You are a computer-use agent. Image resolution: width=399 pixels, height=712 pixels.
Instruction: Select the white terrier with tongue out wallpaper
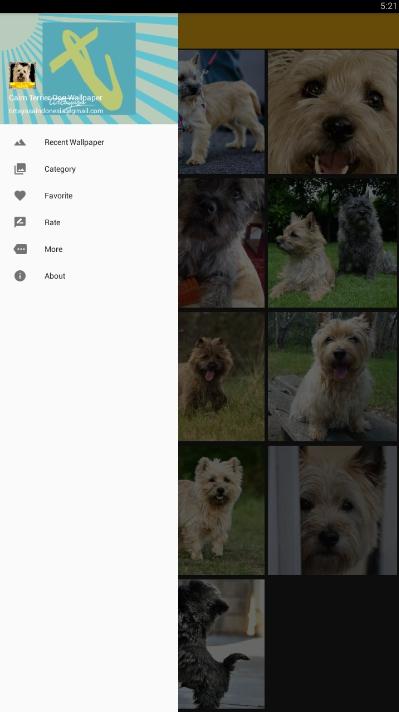click(332, 376)
